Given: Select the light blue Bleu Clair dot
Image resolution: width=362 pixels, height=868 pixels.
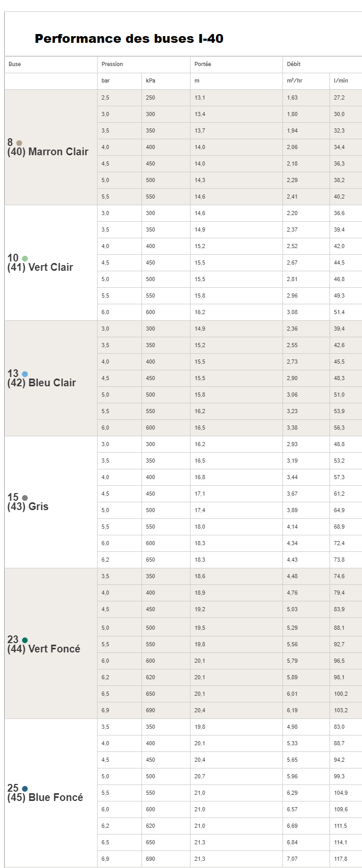Looking at the screenshot, I should pos(25,374).
